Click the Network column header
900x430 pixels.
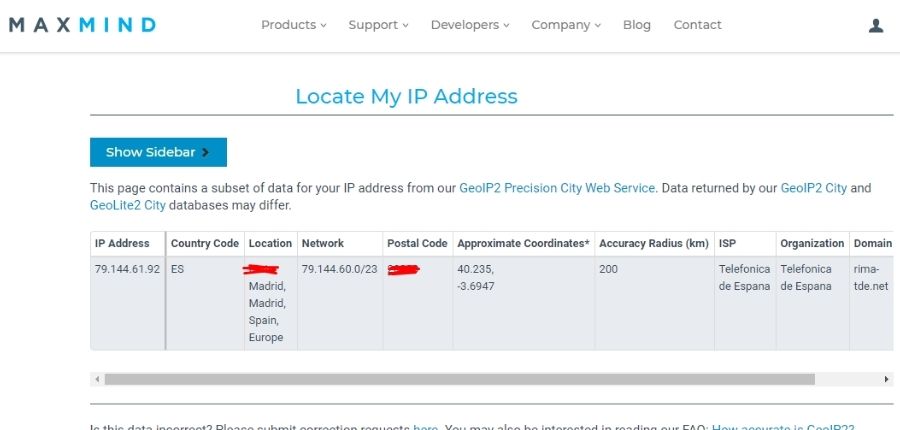(x=340, y=243)
